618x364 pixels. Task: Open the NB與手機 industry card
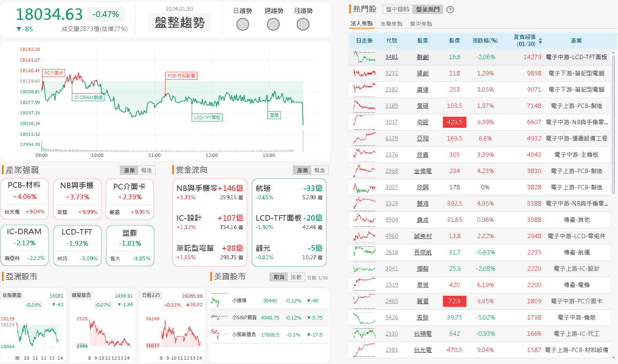click(77, 199)
